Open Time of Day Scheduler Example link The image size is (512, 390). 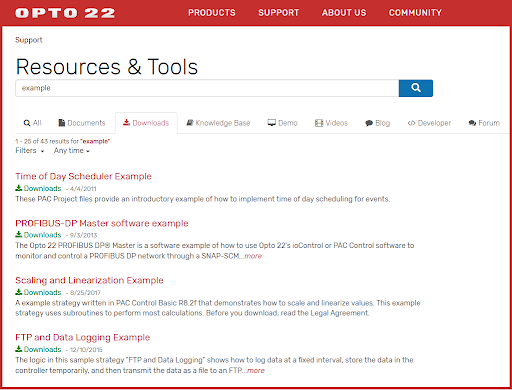pos(83,176)
